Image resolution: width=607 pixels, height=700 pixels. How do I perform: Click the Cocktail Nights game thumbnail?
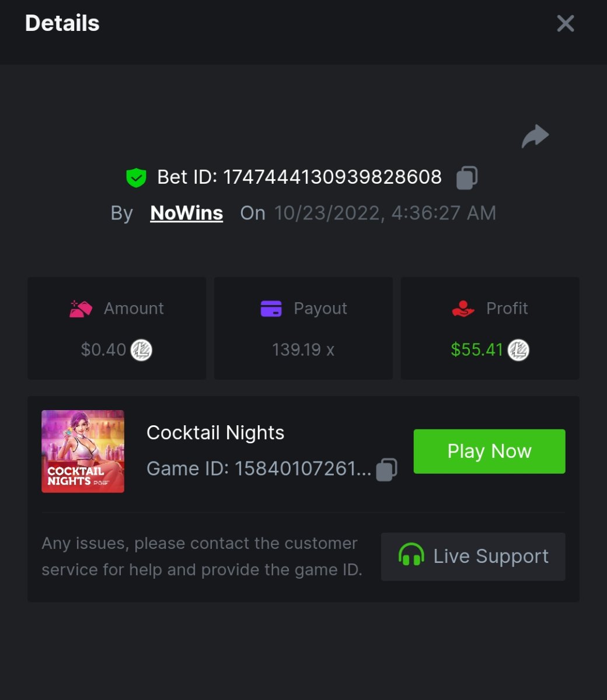[83, 452]
